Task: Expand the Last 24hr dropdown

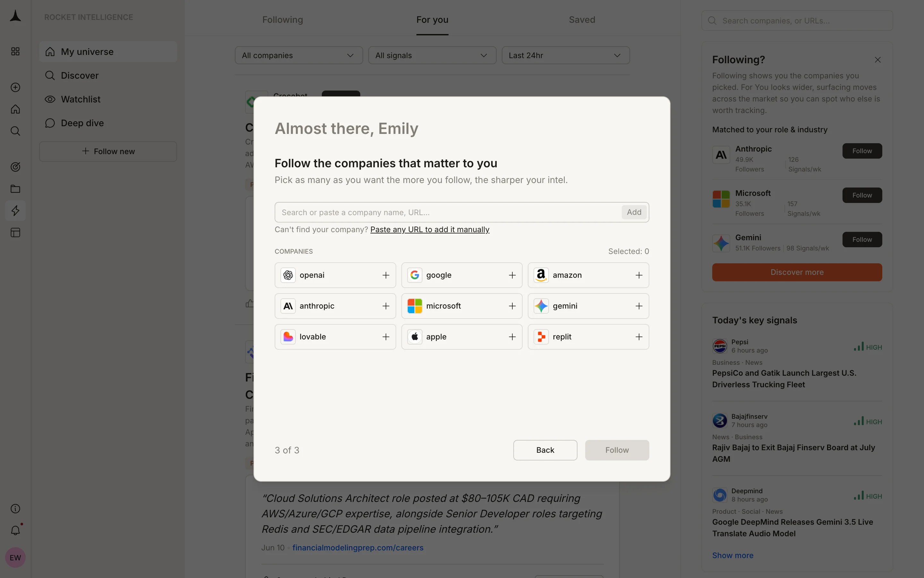Action: pos(566,56)
